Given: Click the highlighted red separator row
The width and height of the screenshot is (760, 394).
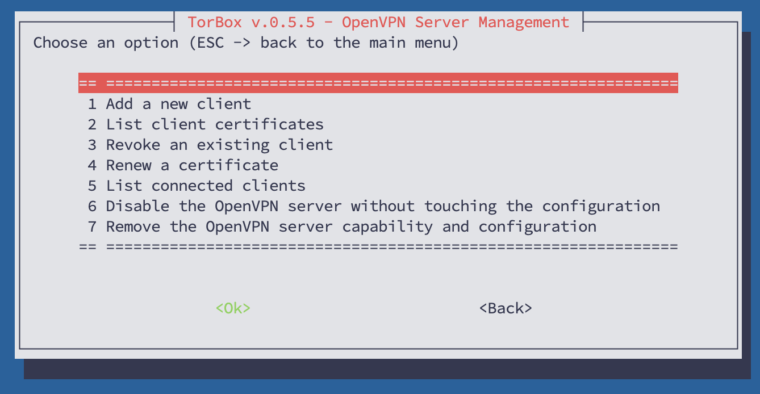Looking at the screenshot, I should (378, 83).
